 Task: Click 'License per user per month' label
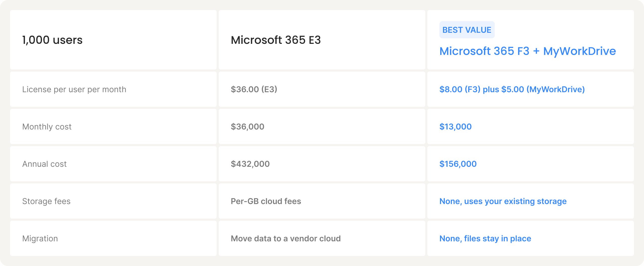tap(74, 89)
